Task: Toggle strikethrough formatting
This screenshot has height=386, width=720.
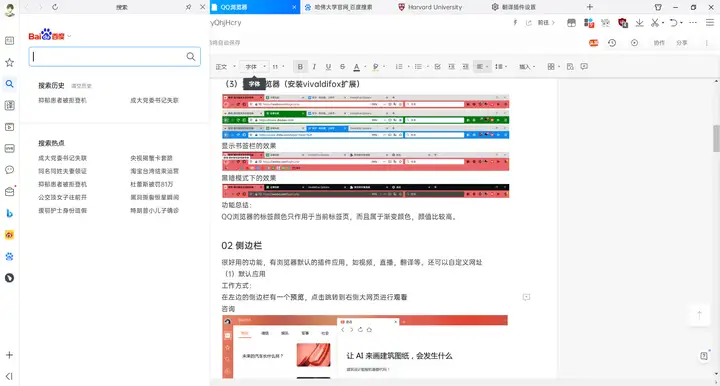Action: [x=343, y=67]
